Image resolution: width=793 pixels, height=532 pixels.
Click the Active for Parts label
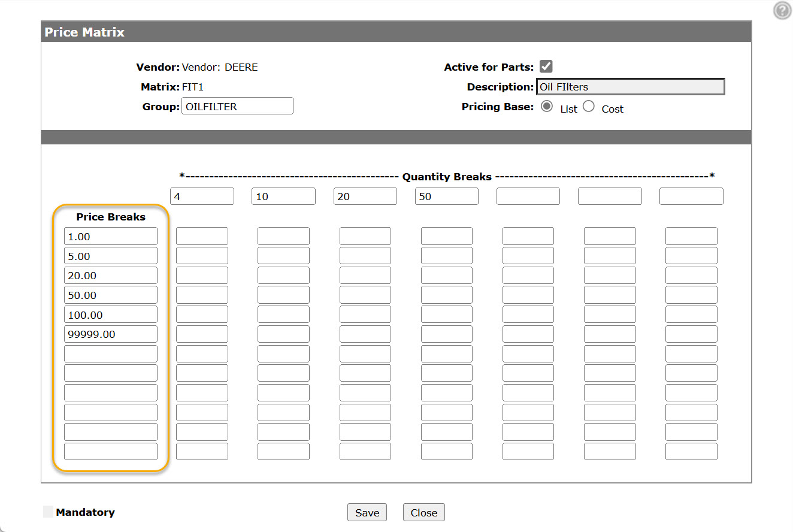(x=489, y=67)
